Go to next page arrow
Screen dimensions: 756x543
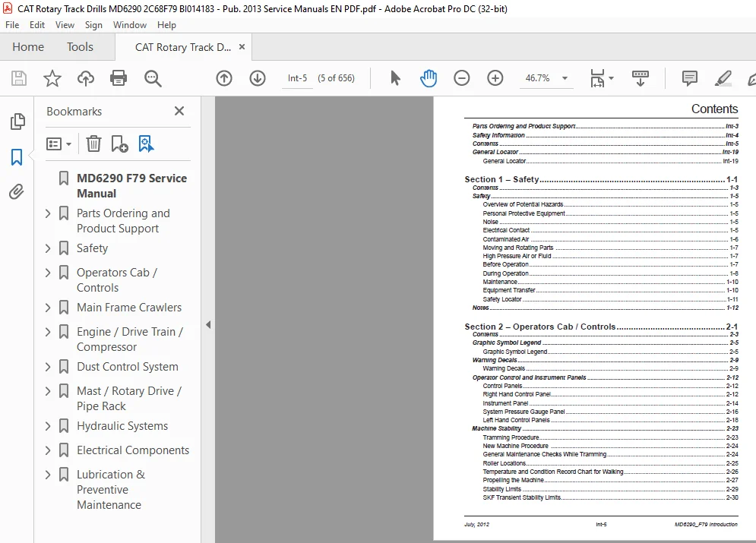click(x=258, y=78)
